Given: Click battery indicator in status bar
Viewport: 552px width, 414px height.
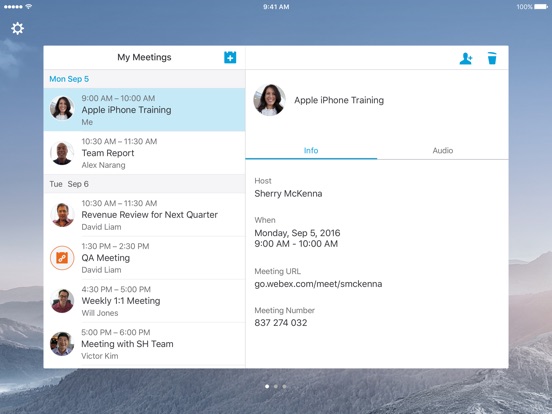Looking at the screenshot, I should [x=541, y=7].
